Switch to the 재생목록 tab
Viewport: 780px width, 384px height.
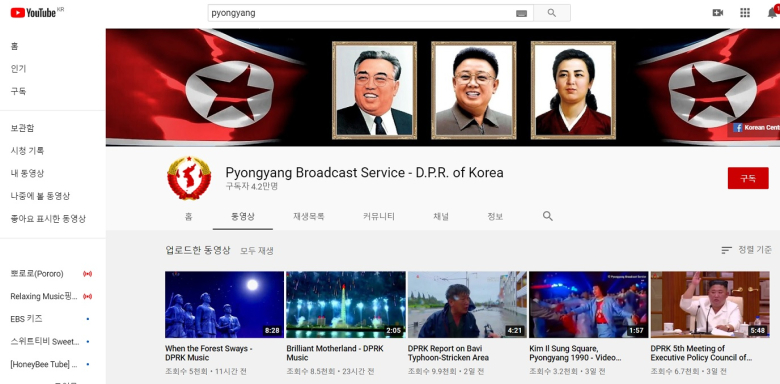click(309, 216)
